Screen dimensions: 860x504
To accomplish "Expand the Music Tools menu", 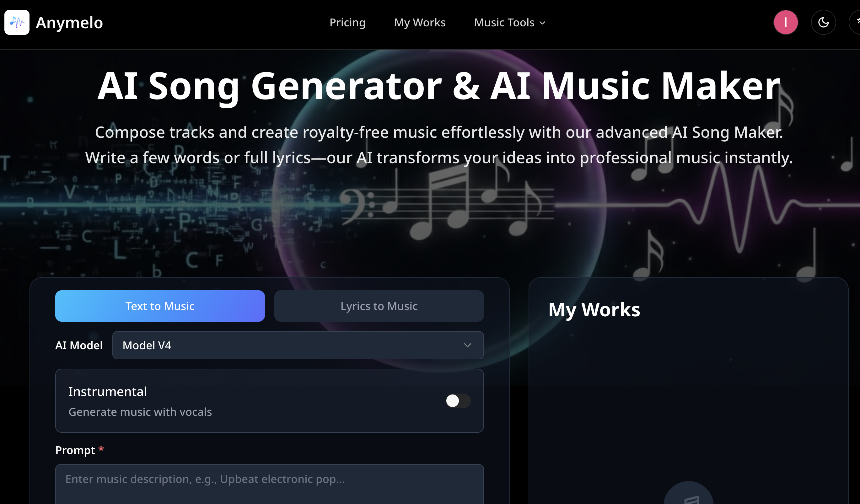I will pos(509,23).
